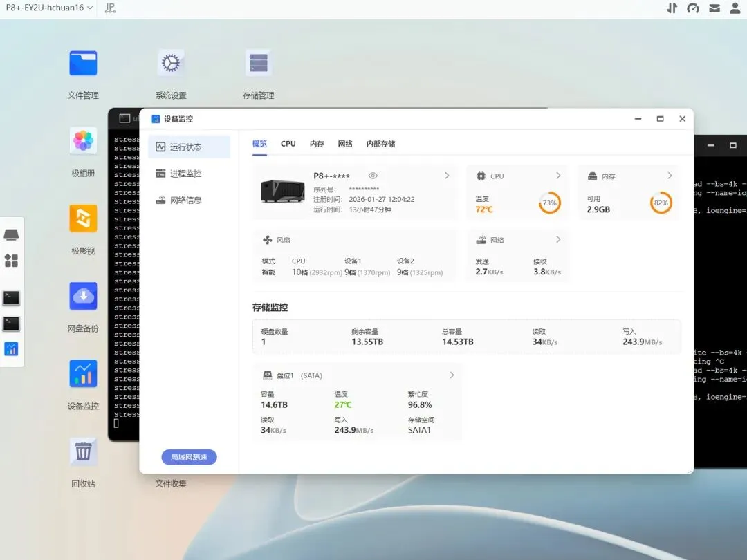Click the 14.53TB total capacity value
The image size is (747, 560).
point(458,342)
